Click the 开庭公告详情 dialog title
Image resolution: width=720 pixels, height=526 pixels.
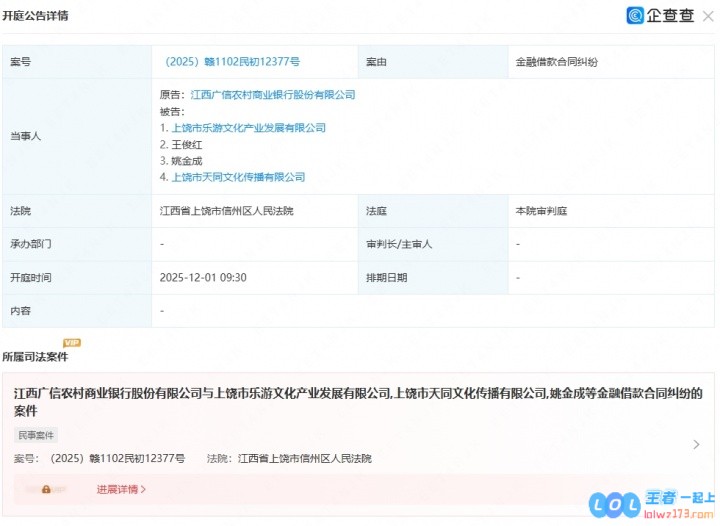pos(35,16)
